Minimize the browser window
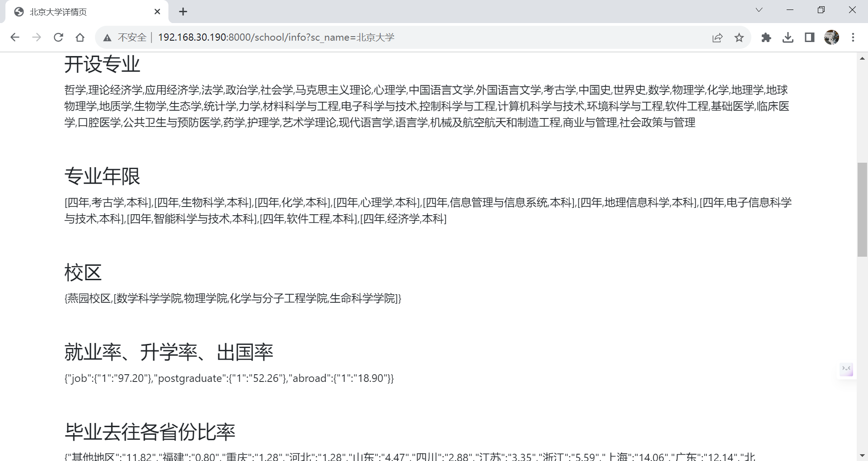Screen dimensions: 868x461 (790, 10)
